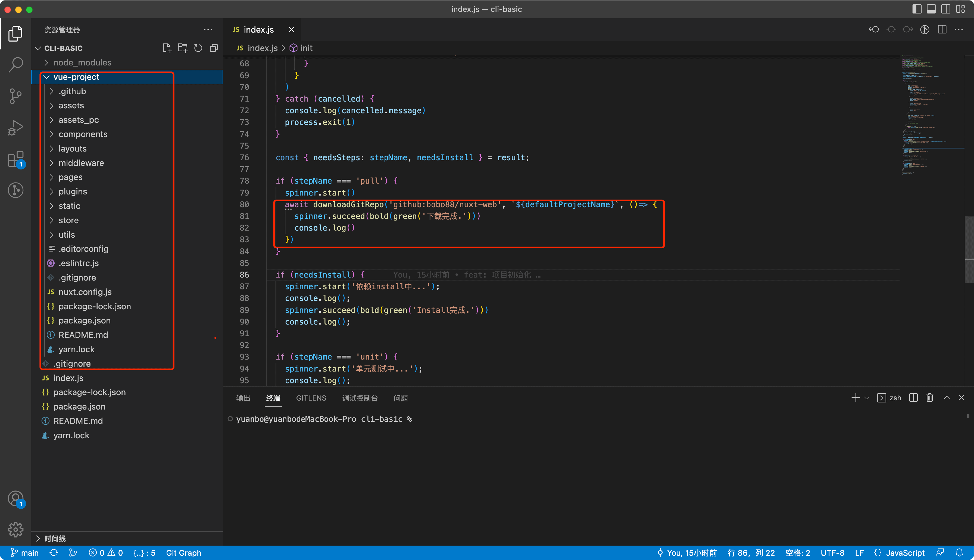Open the GitLens activity bar view
This screenshot has height=560, width=974.
[15, 190]
